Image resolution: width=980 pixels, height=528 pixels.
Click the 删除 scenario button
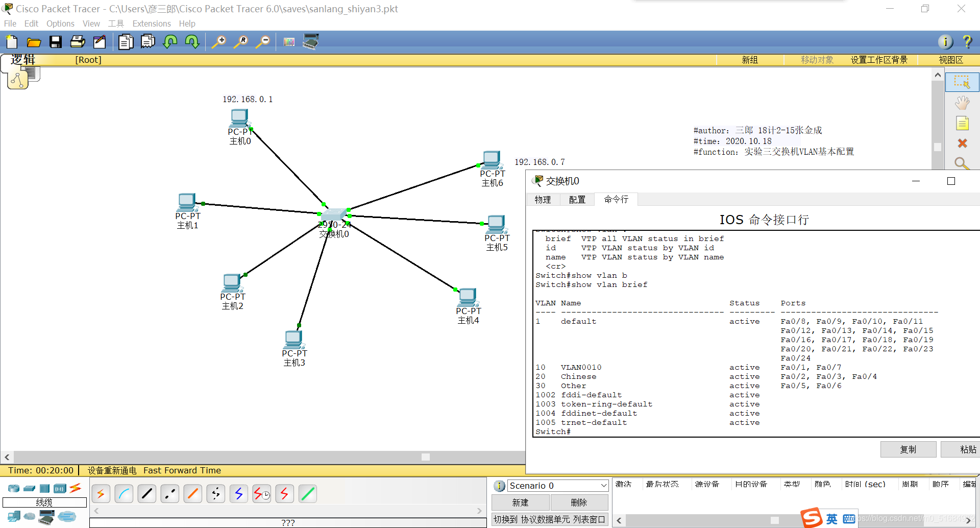pos(579,502)
